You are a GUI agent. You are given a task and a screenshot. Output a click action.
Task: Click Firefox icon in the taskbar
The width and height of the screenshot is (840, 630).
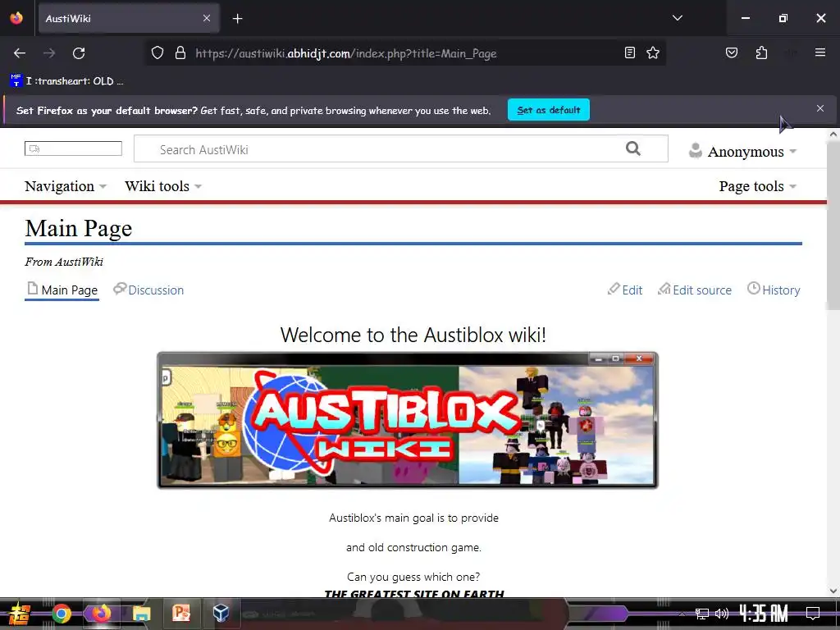(x=101, y=614)
